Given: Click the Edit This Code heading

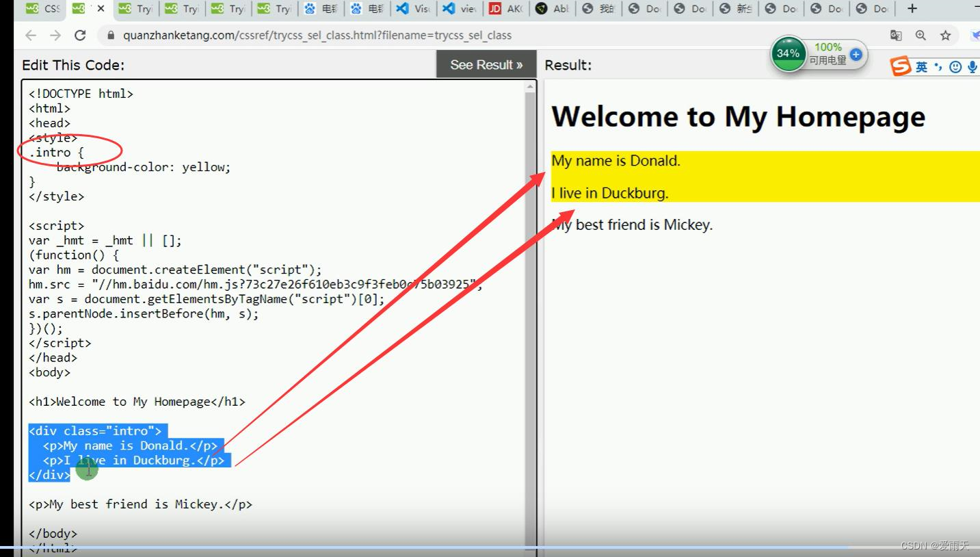Looking at the screenshot, I should coord(73,65).
